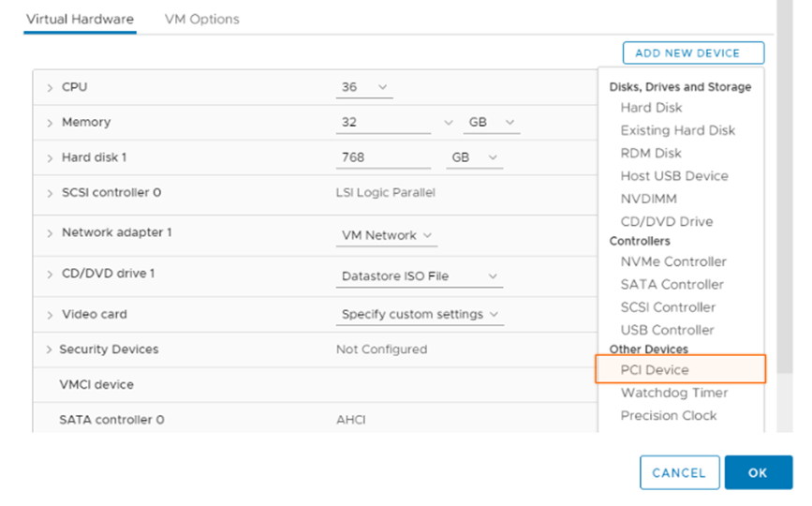The width and height of the screenshot is (812, 506).
Task: Expand the Network adapter 1 row
Action: click(x=50, y=232)
